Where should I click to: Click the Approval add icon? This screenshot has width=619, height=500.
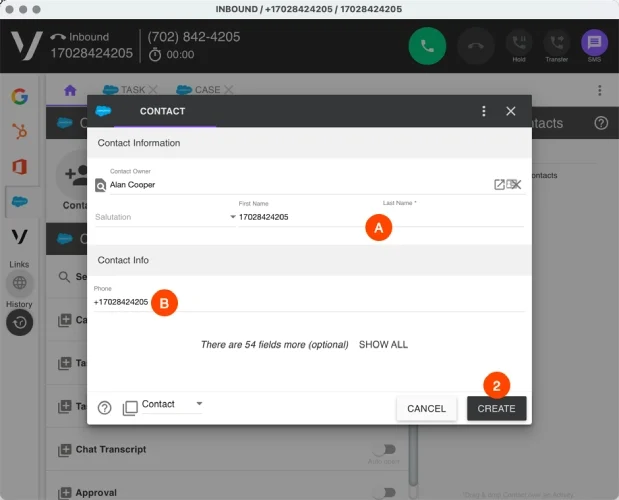65,493
